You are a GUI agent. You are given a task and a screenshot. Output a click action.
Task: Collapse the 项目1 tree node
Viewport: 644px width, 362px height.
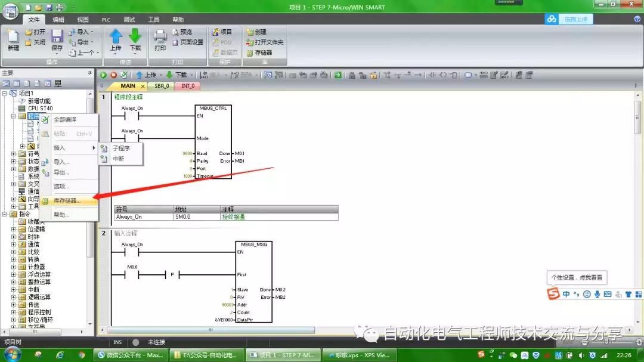[x=5, y=93]
